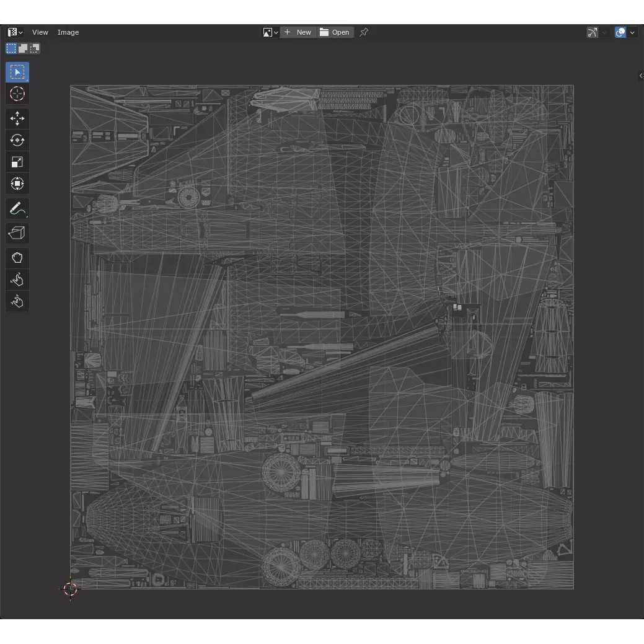Activate the 2D Cursor tool
644x644 pixels.
click(17, 94)
